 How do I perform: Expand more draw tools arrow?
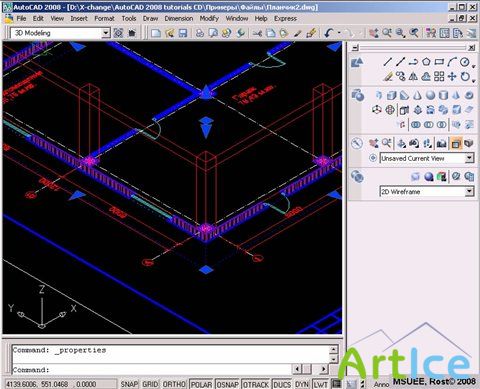click(x=474, y=67)
